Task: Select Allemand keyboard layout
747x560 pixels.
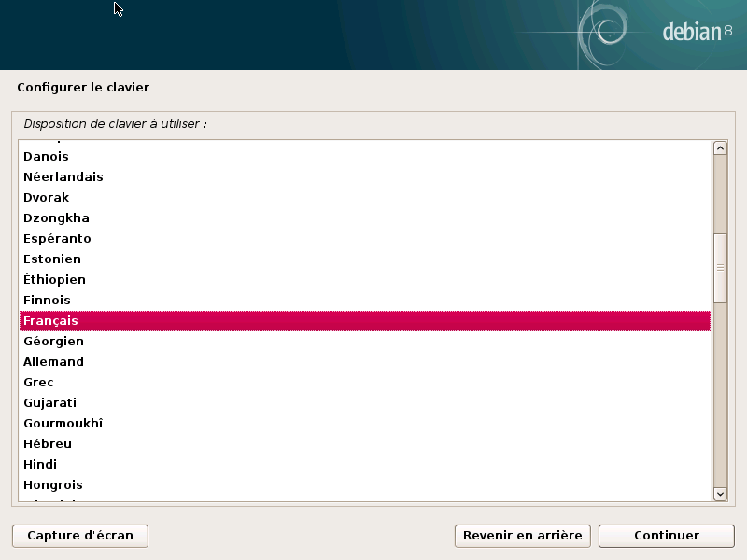Action: 53,362
